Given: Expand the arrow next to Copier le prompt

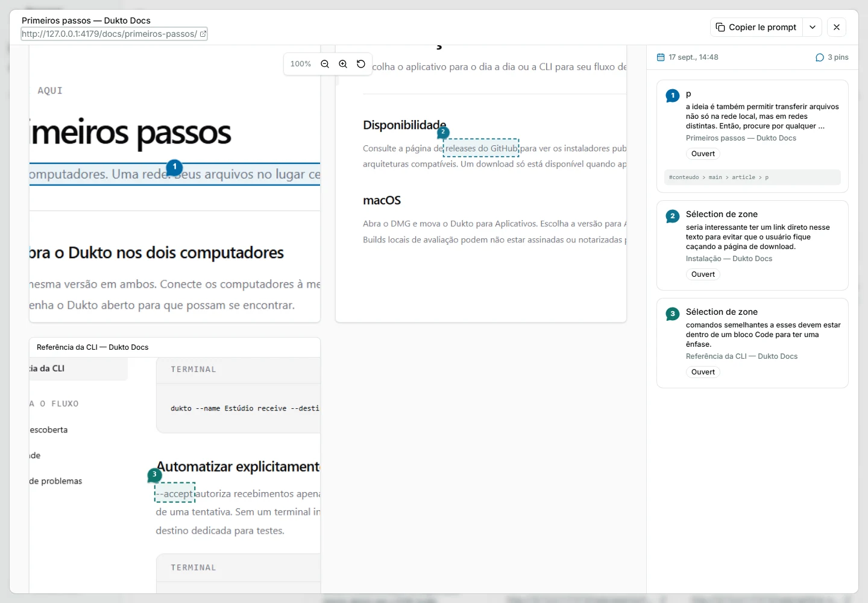Looking at the screenshot, I should coord(813,27).
